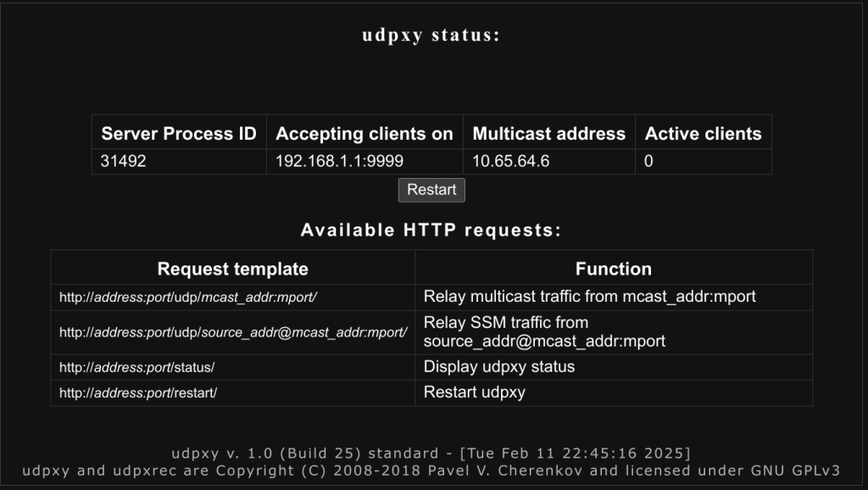This screenshot has height=490, width=868.
Task: Click the Accepting clients on header
Action: pos(364,133)
